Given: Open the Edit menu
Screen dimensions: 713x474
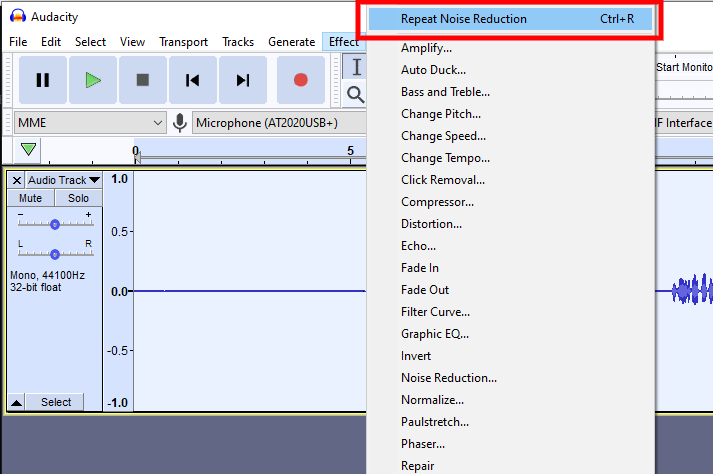Looking at the screenshot, I should click(51, 42).
